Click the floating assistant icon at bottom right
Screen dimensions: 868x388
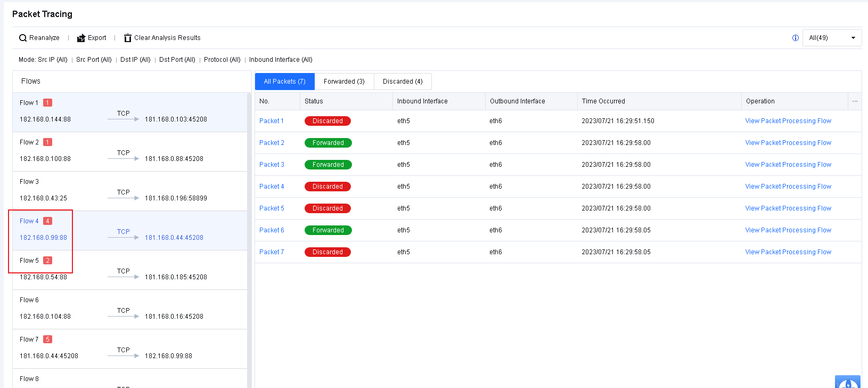tap(847, 382)
